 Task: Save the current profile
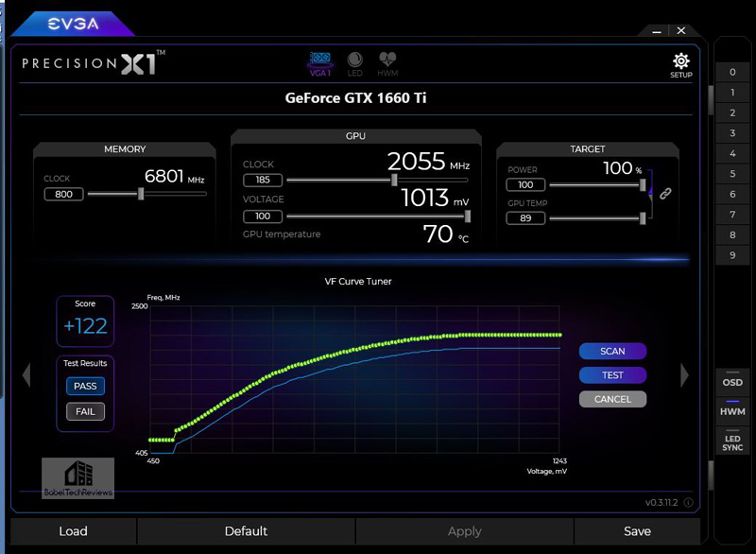tap(637, 531)
